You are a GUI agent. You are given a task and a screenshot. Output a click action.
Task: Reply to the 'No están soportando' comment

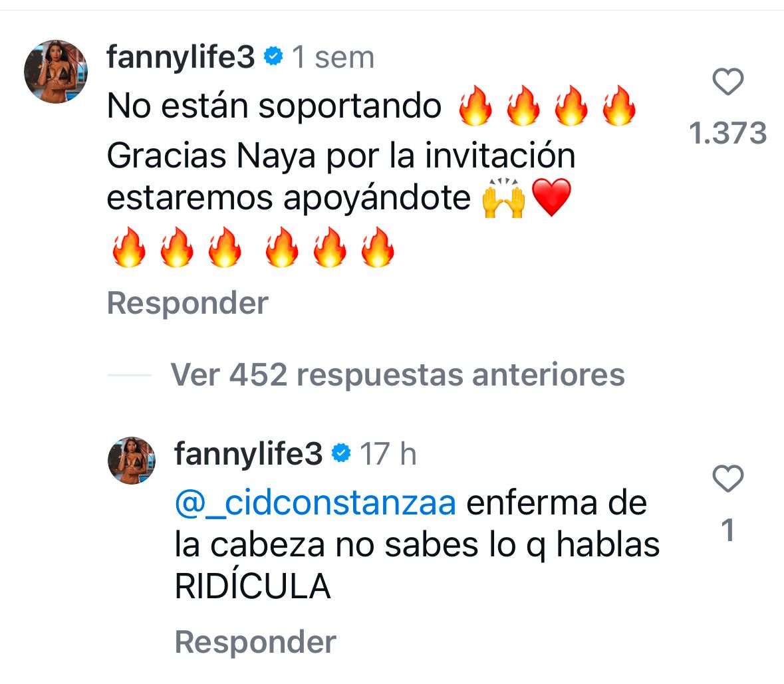[188, 303]
